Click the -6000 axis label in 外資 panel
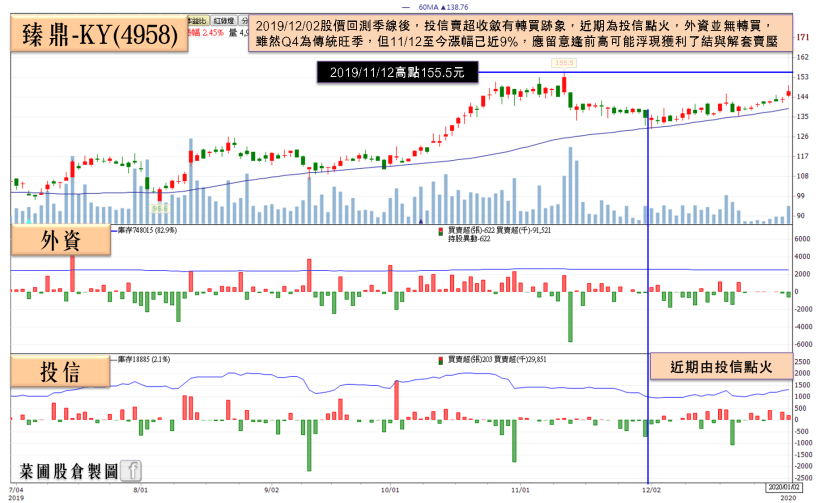The width and height of the screenshot is (820, 503). (x=801, y=345)
